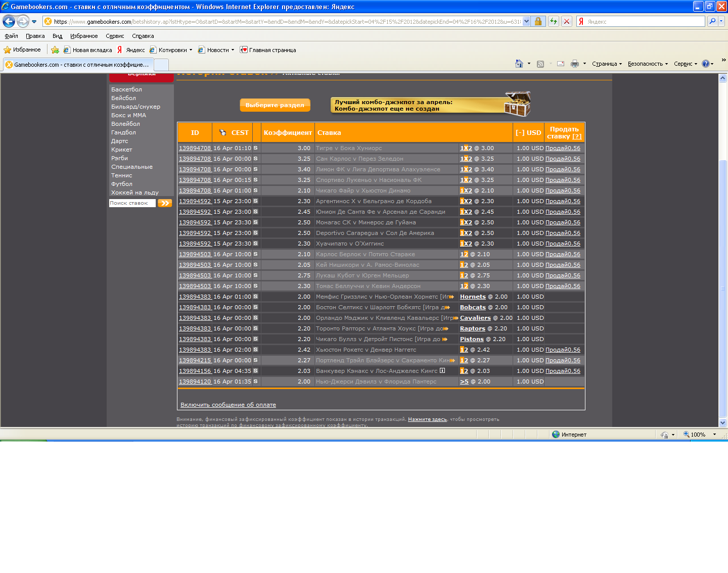Open the address bar history dropdown
The width and height of the screenshot is (728, 573).
[526, 21]
